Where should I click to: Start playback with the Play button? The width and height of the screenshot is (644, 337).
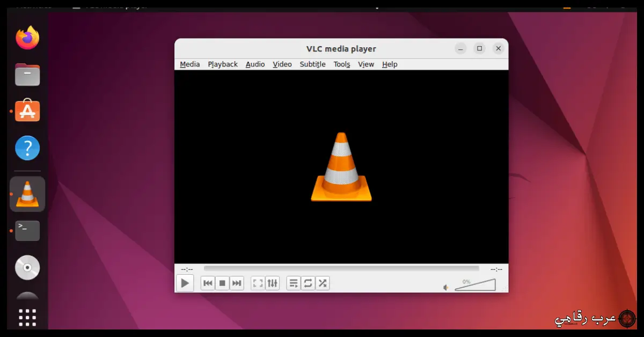tap(185, 283)
